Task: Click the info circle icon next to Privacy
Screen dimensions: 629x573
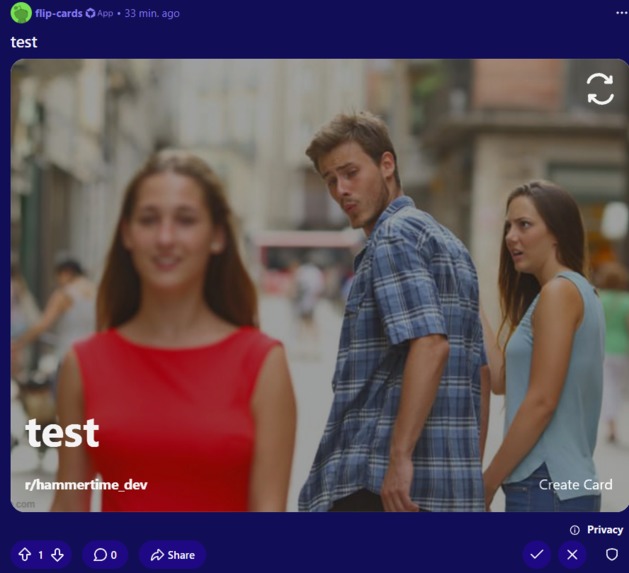Action: click(574, 530)
